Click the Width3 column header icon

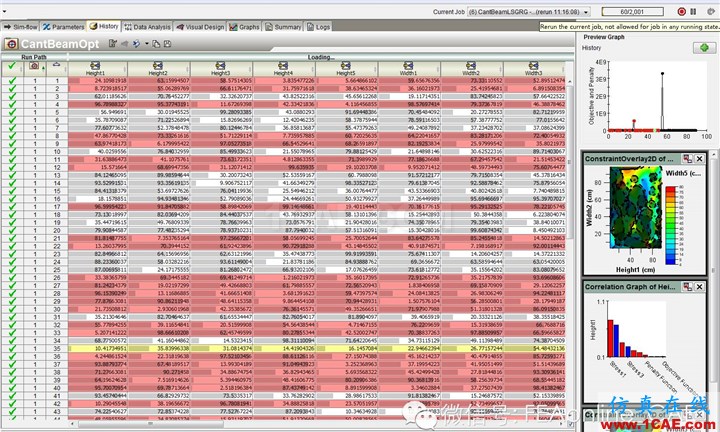[x=533, y=66]
